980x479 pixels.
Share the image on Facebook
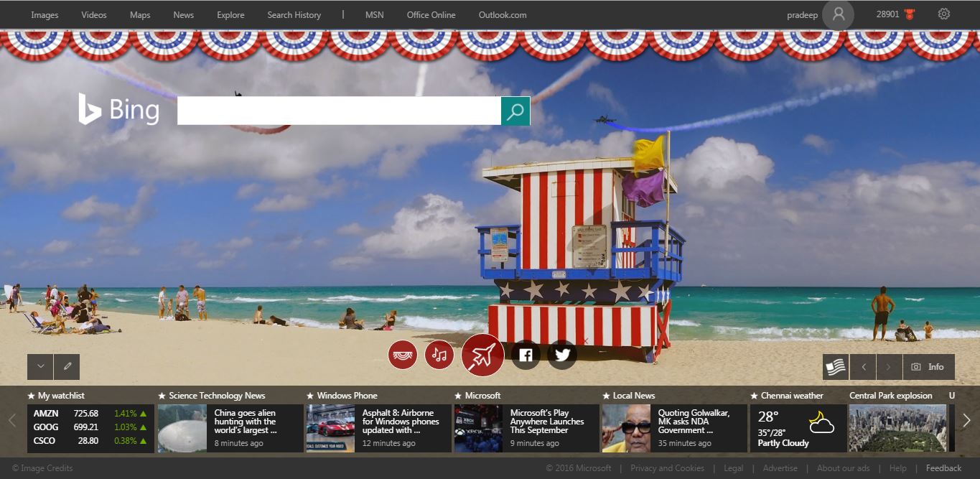pyautogui.click(x=526, y=355)
